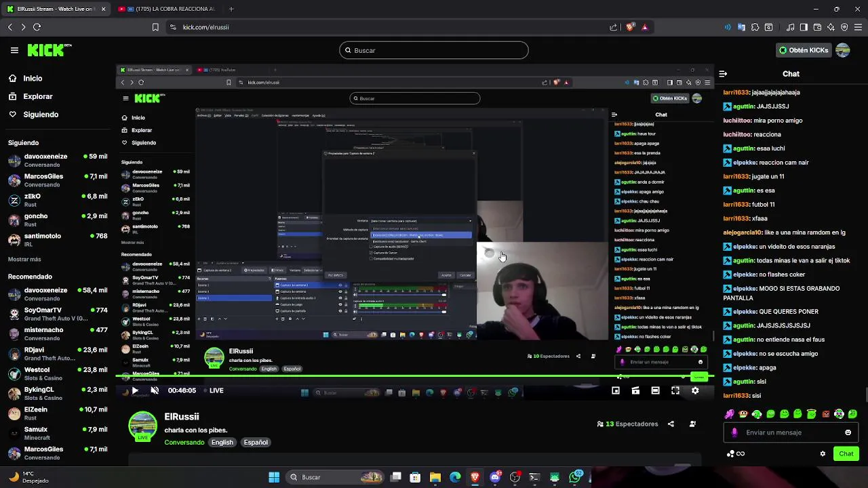Image resolution: width=868 pixels, height=488 pixels.
Task: Expand Mostrar más in following list
Action: [x=24, y=259]
